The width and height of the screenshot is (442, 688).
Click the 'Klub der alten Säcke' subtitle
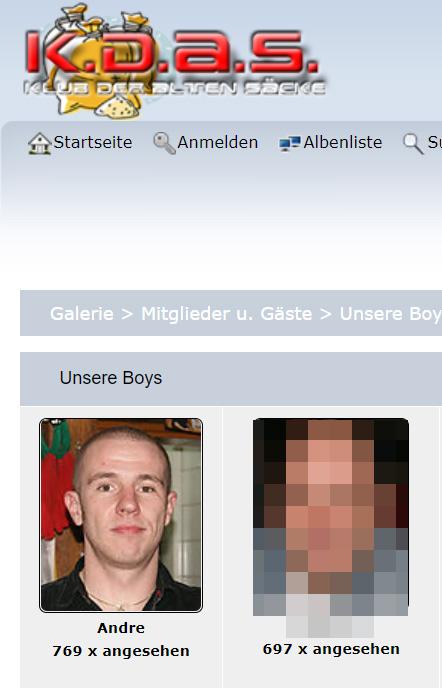(175, 88)
